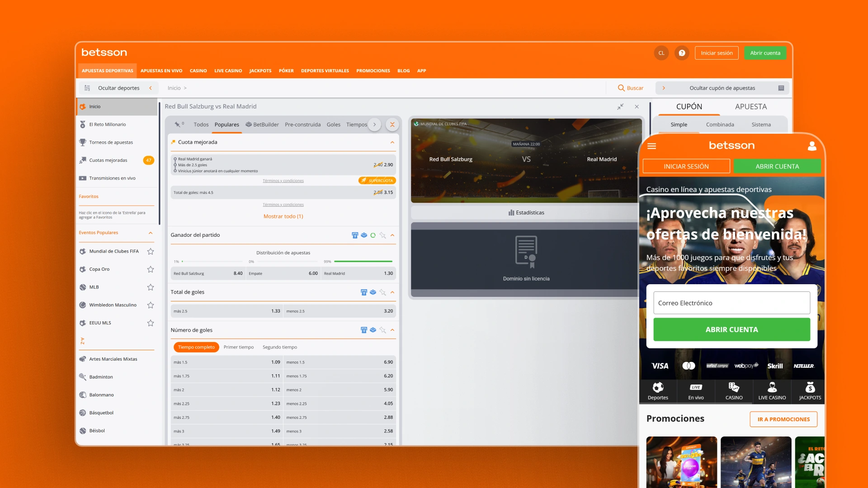Image resolution: width=868 pixels, height=488 pixels.
Task: Switch to BetBuilder market tab
Action: [262, 125]
